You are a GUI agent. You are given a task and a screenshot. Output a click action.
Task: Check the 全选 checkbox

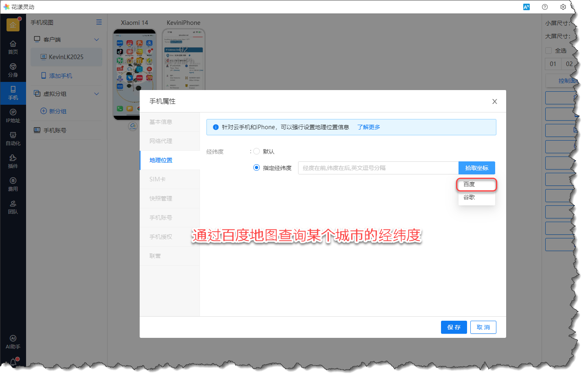tap(549, 51)
